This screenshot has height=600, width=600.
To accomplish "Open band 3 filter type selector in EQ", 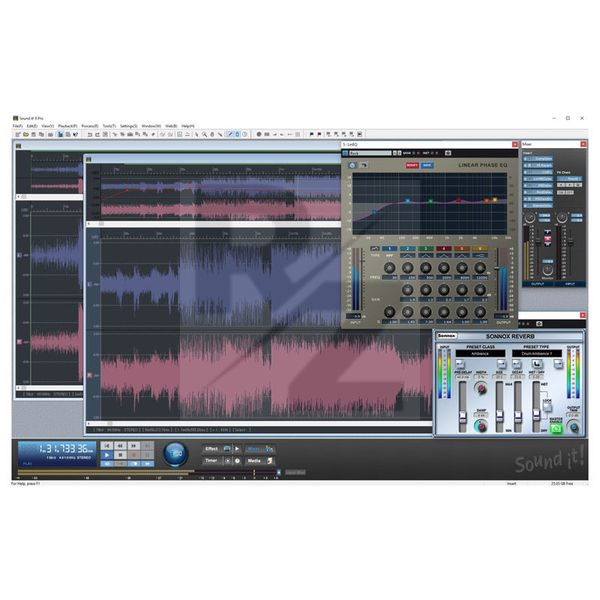I will click(426, 255).
